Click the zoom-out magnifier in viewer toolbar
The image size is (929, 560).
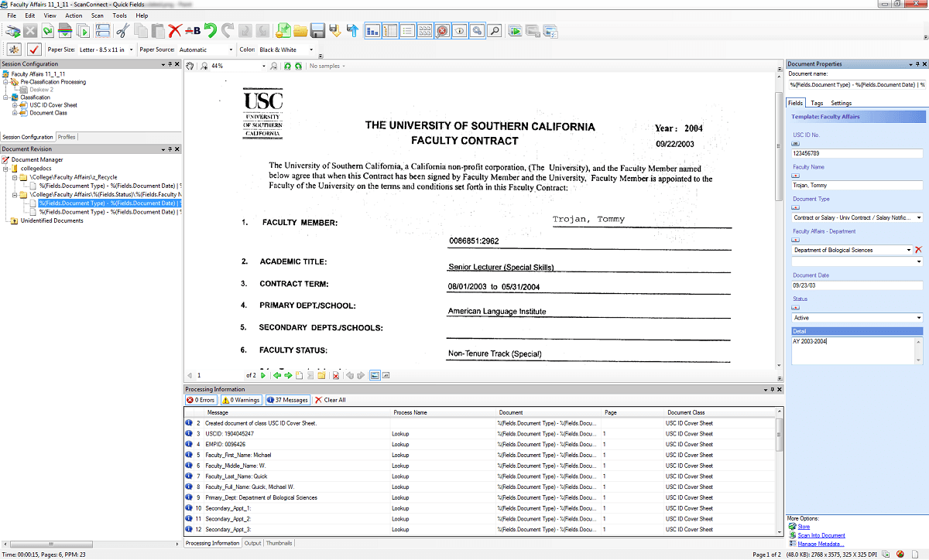[x=273, y=66]
